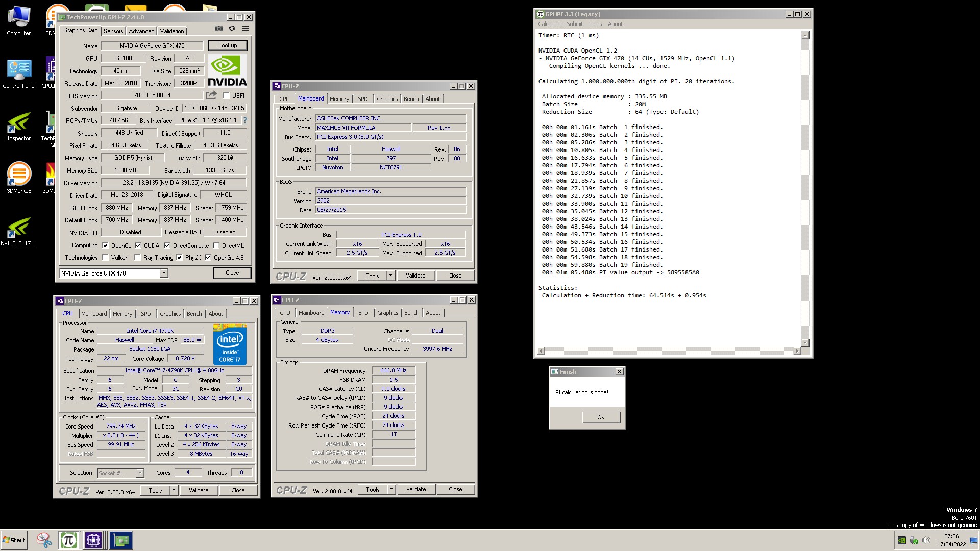Toggle the Ray Tracing checkbox

(x=137, y=258)
